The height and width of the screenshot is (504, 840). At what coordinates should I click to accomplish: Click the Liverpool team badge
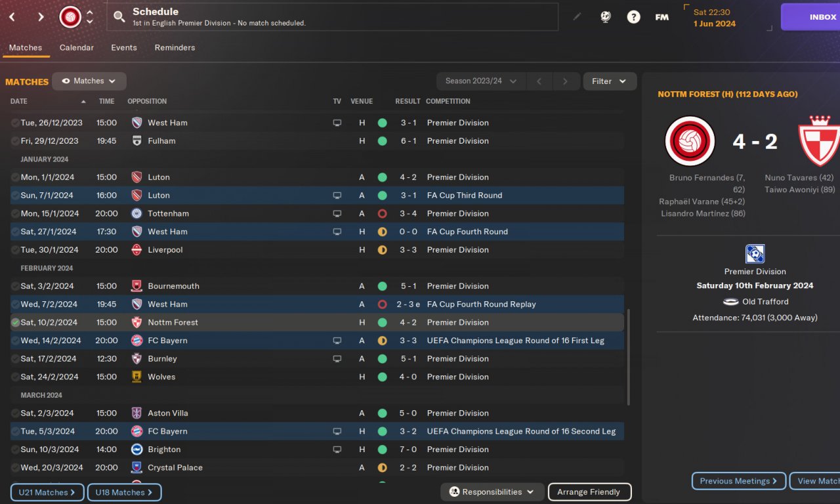136,250
